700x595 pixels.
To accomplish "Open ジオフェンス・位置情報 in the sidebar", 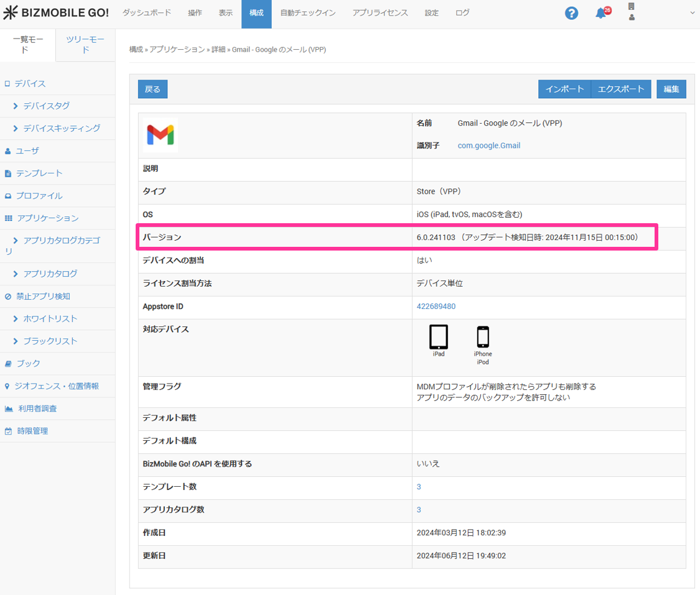I will [56, 385].
